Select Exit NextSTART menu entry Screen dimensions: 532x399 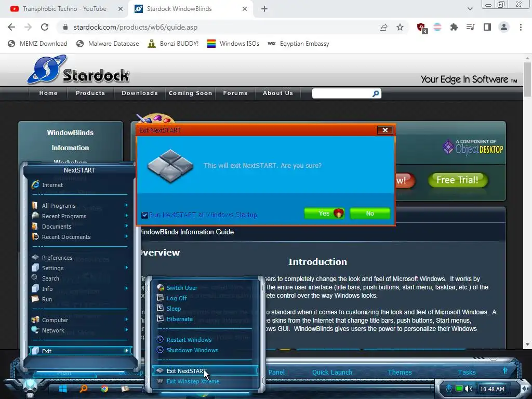(x=205, y=371)
